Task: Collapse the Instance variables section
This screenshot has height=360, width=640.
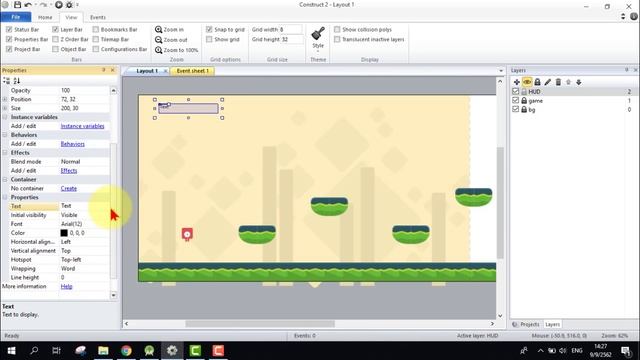Action: pos(5,117)
